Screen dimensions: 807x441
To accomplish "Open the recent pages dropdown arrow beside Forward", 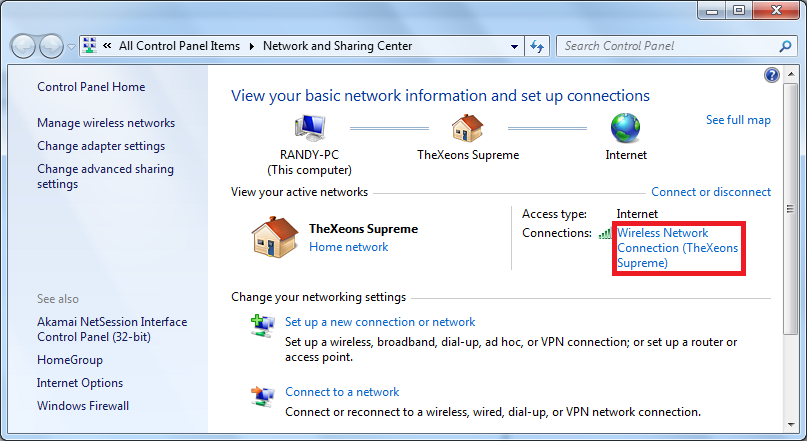I will coord(72,47).
